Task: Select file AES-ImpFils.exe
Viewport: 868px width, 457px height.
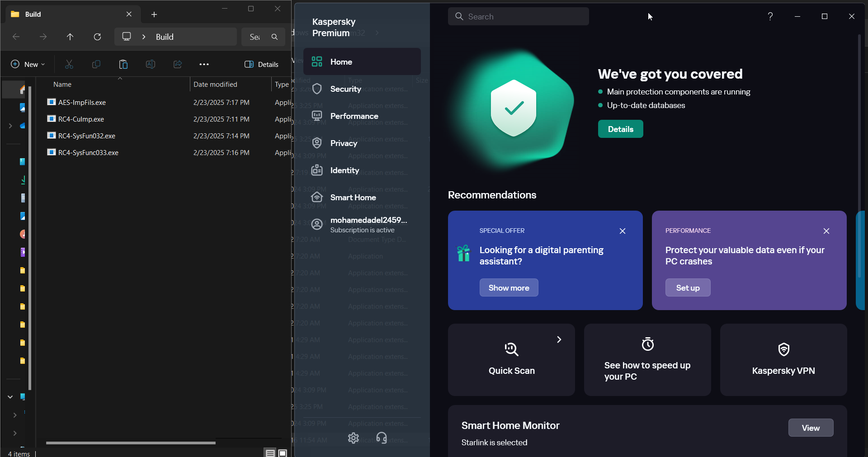Action: pos(82,103)
